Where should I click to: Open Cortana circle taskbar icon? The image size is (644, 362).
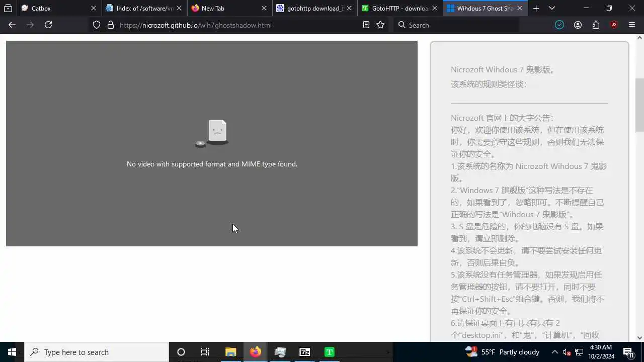pyautogui.click(x=181, y=352)
